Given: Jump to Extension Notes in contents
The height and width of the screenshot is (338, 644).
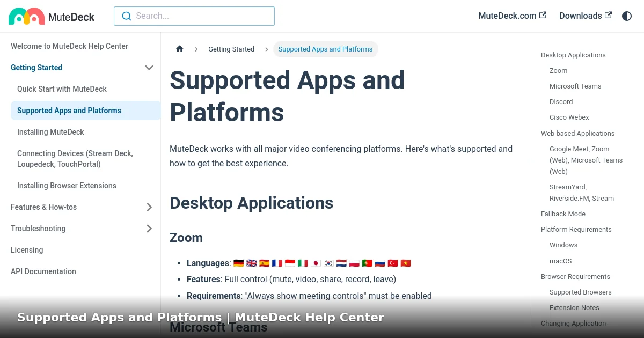Looking at the screenshot, I should (x=574, y=308).
